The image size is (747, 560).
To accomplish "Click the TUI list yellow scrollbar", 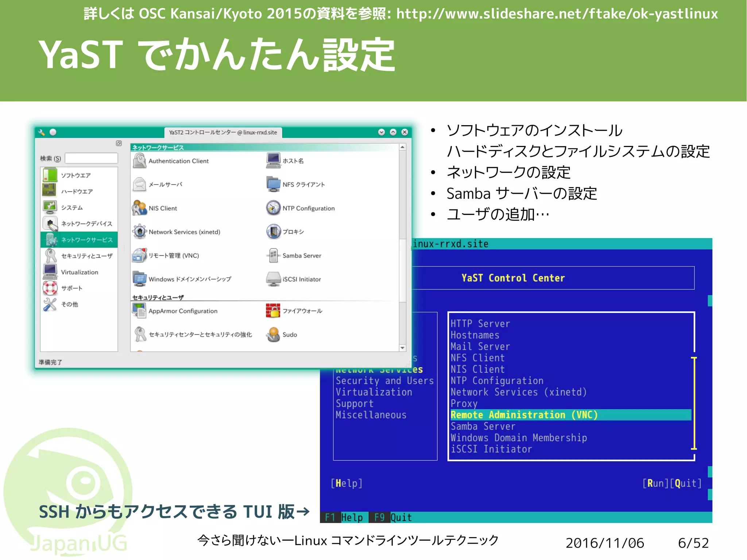I will pos(694,403).
